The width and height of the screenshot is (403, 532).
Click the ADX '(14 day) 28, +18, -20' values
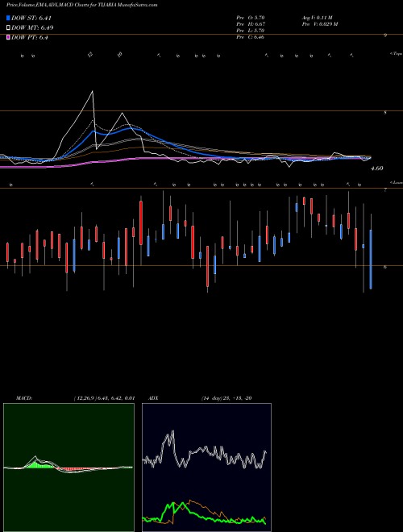[x=226, y=398]
